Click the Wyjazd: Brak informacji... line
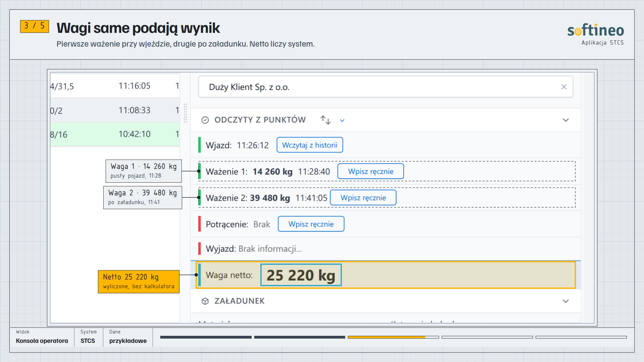The image size is (644, 362). 254,249
